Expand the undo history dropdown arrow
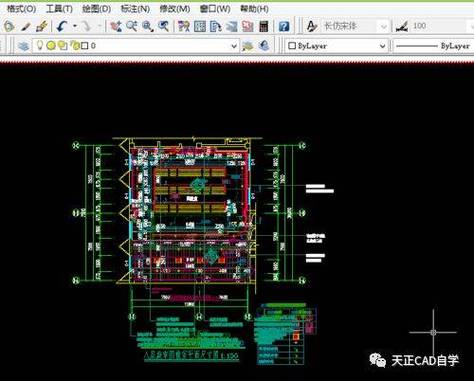 [x=75, y=26]
